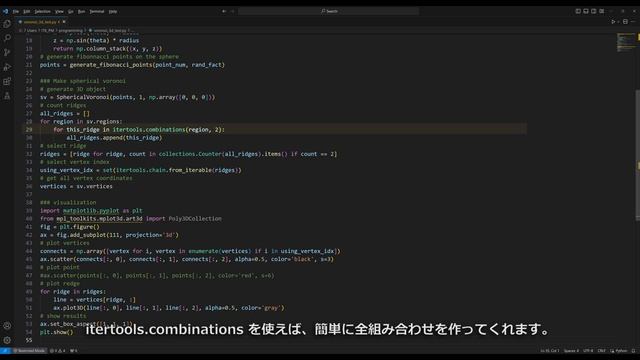Click the CRLF line ending status item
640x360 pixels.
click(602, 351)
